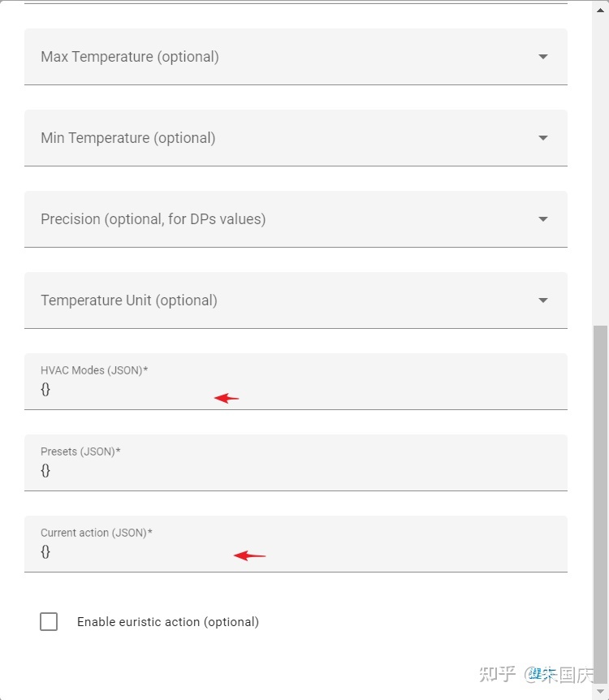Click the Current action (JSON) label
The width and height of the screenshot is (609, 700).
coord(97,533)
